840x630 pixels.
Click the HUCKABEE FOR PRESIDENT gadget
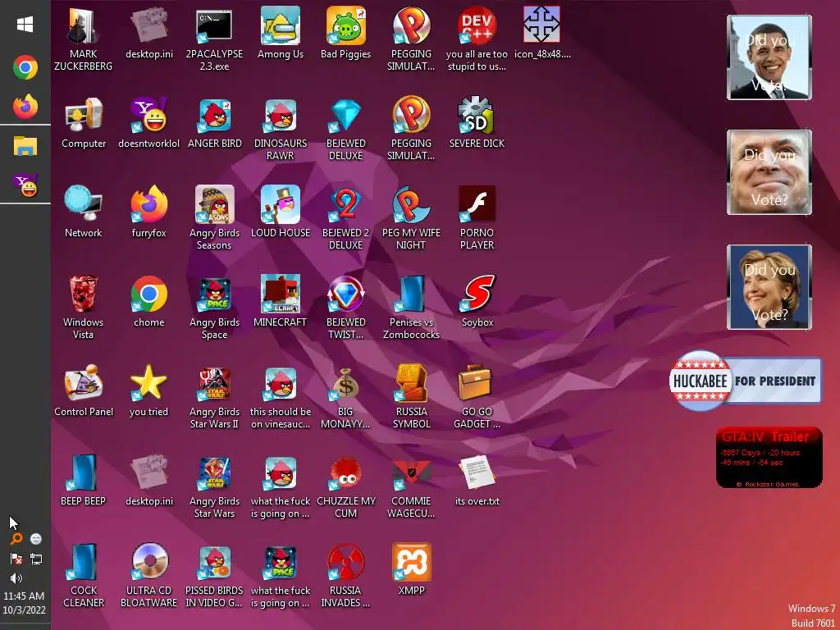coord(745,381)
